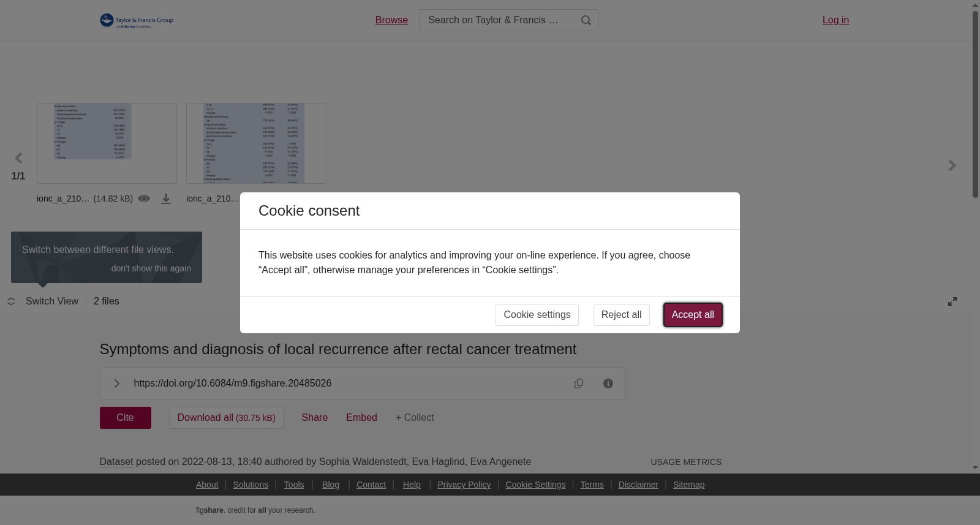
Task: Click the Log in link
Action: point(835,20)
